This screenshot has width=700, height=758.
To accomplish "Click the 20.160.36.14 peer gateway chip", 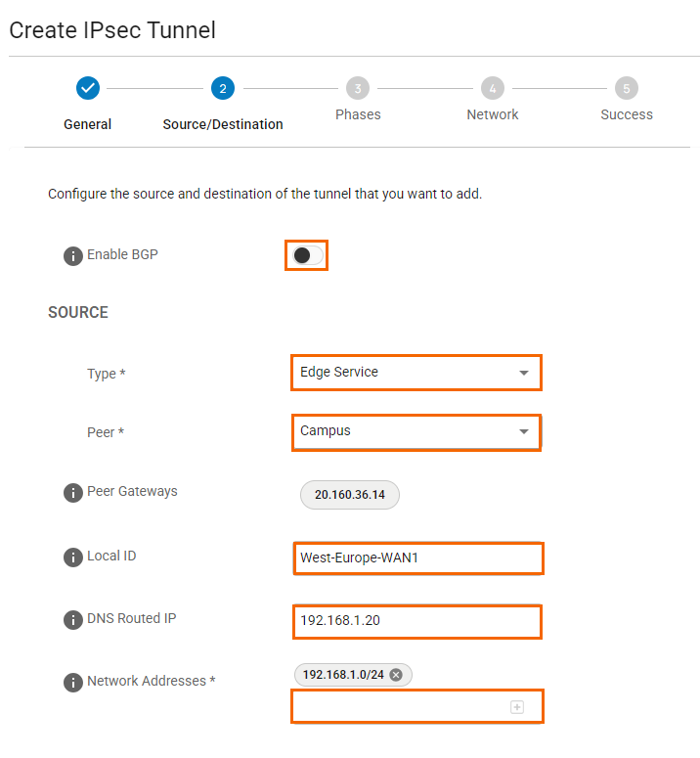I will click(x=350, y=495).
